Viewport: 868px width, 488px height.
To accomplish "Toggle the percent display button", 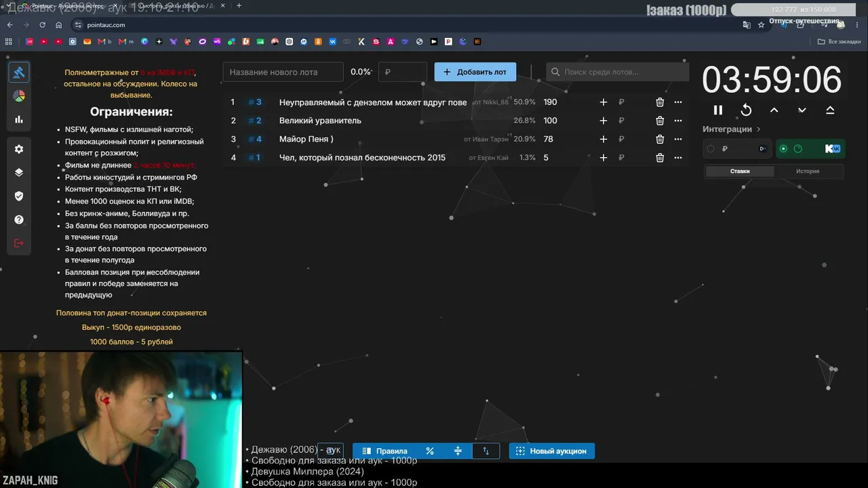I will click(x=430, y=451).
